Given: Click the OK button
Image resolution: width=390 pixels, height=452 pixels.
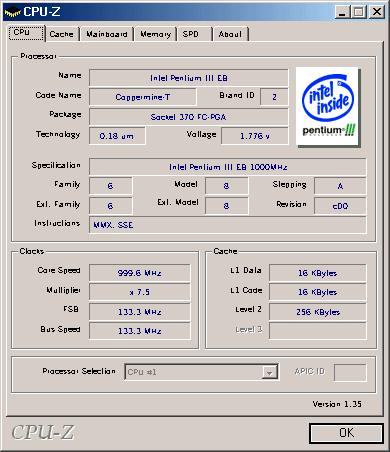Looking at the screenshot, I should (346, 433).
